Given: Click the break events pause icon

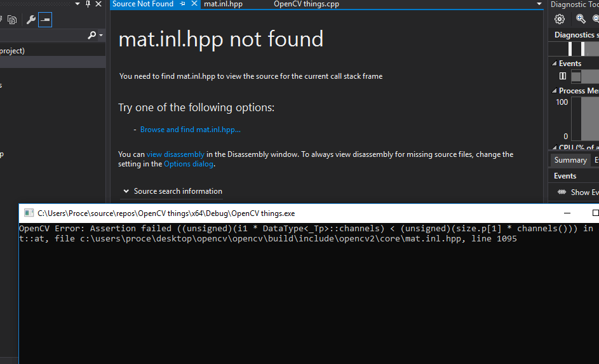Looking at the screenshot, I should 563,76.
